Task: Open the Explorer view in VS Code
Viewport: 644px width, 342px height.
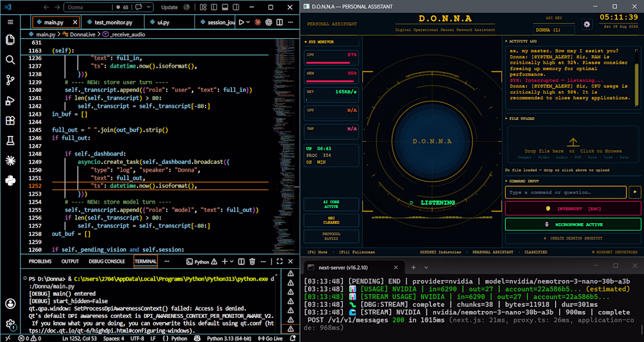Action: coord(11,39)
